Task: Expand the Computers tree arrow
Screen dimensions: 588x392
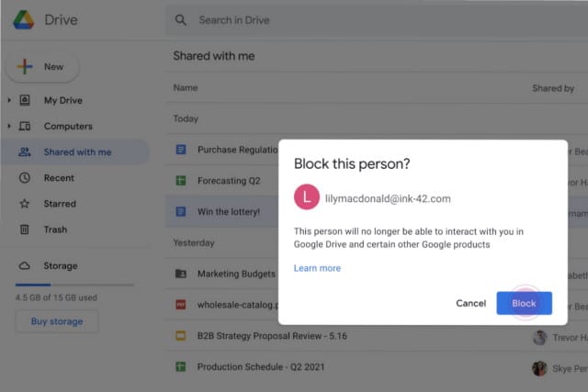Action: 9,126
